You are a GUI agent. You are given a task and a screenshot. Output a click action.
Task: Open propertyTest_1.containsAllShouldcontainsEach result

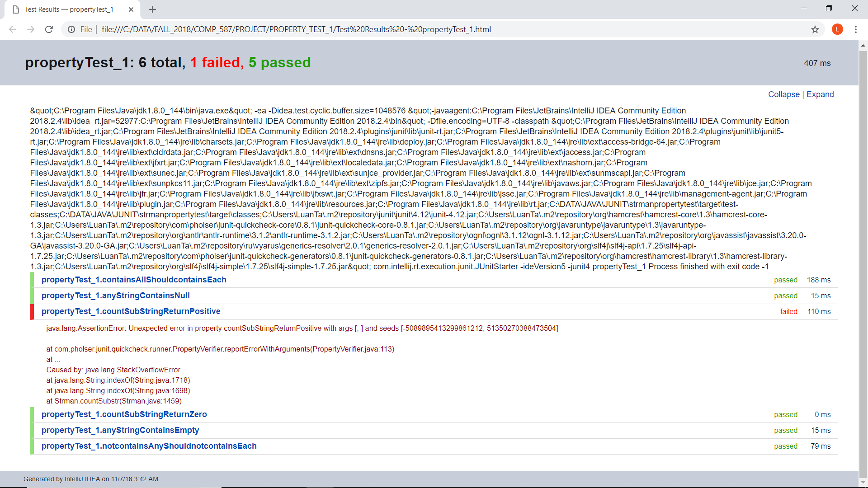pos(134,280)
